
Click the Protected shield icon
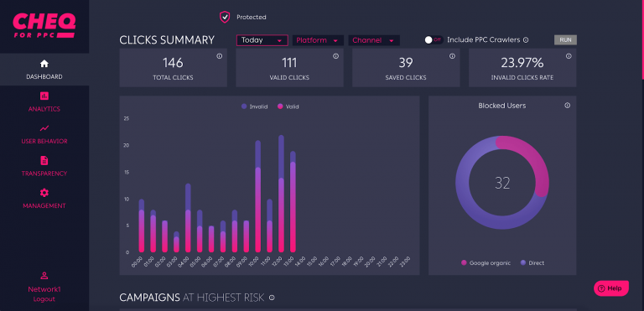(224, 17)
